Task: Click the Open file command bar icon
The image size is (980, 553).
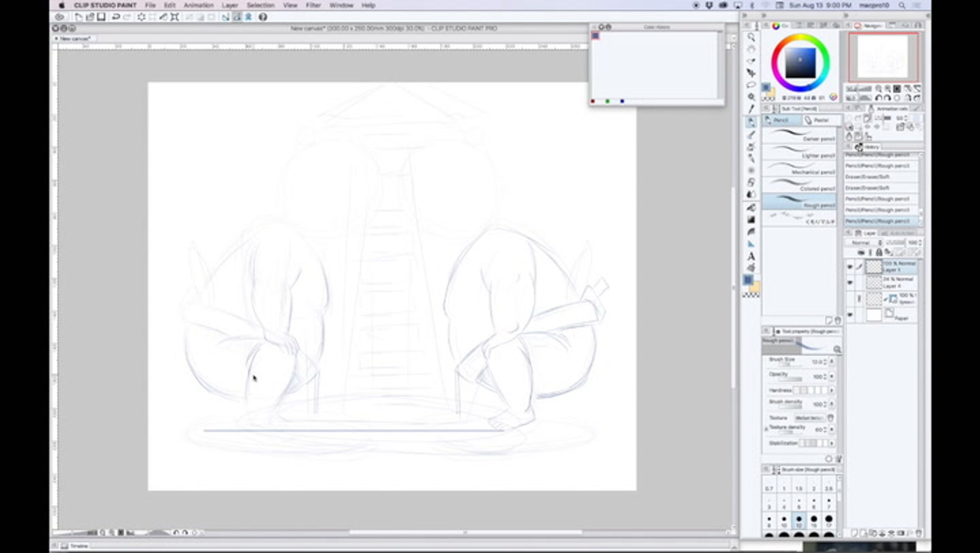Action: click(90, 17)
